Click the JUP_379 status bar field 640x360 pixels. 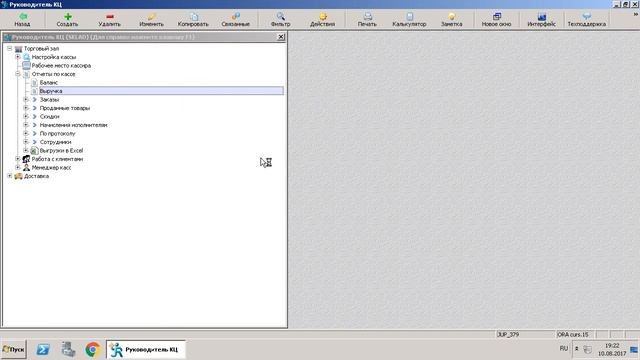click(x=525, y=334)
